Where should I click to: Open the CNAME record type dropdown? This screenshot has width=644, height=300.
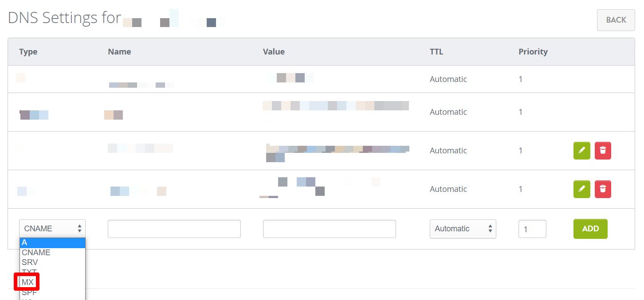(x=52, y=229)
